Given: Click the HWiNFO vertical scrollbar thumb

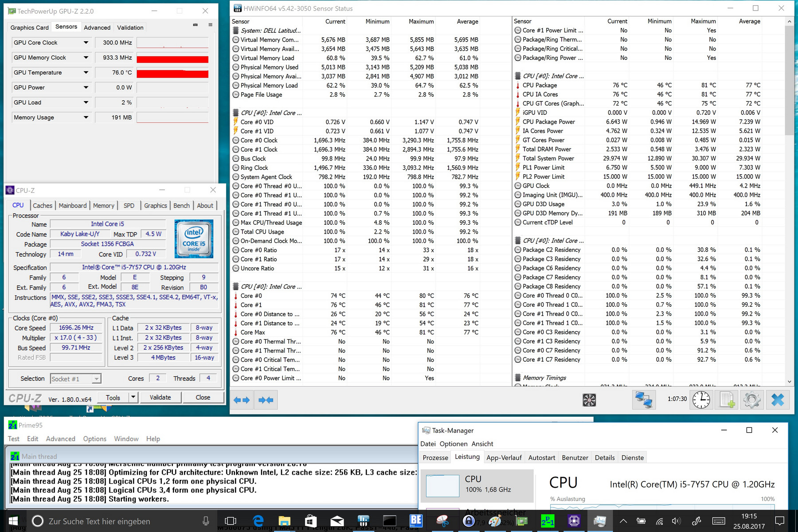Looking at the screenshot, I should (789, 80).
